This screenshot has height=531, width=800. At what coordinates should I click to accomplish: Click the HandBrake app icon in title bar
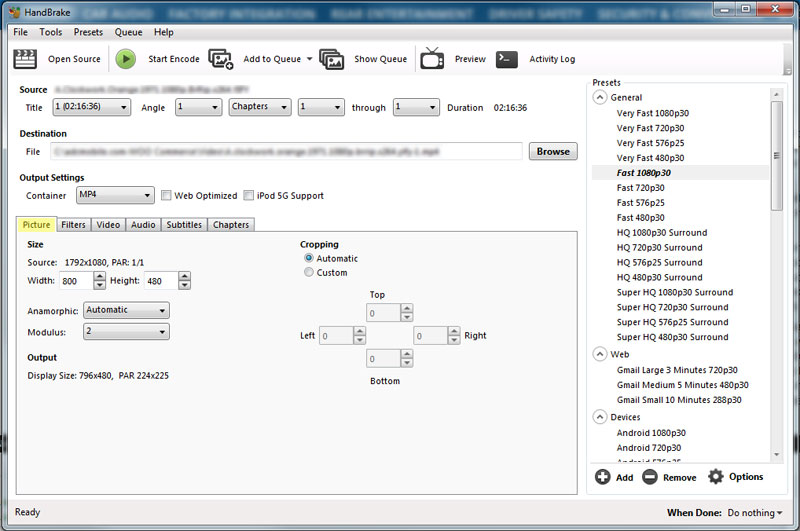pyautogui.click(x=14, y=12)
